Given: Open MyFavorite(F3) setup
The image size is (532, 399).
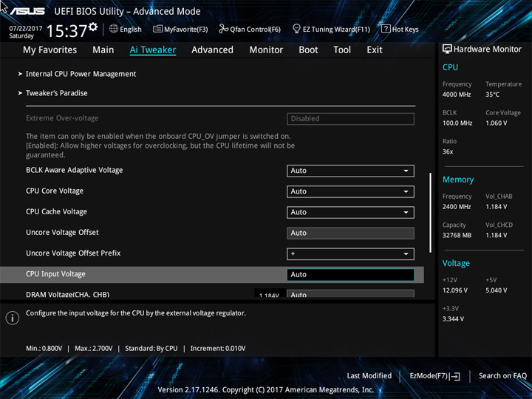Looking at the screenshot, I should 180,29.
